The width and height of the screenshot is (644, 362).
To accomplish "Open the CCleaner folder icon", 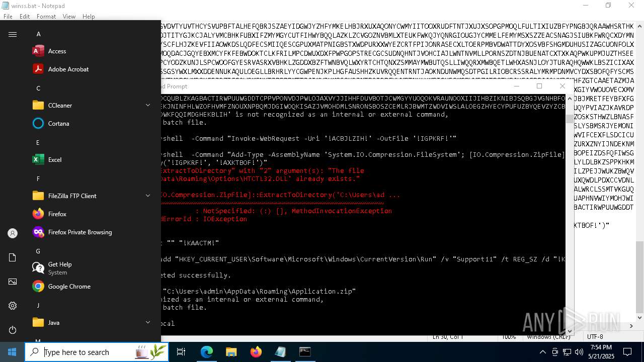I will pos(38,105).
